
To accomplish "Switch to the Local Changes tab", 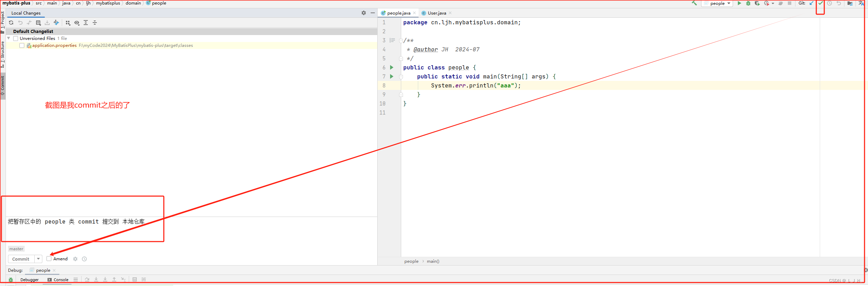I will click(26, 13).
